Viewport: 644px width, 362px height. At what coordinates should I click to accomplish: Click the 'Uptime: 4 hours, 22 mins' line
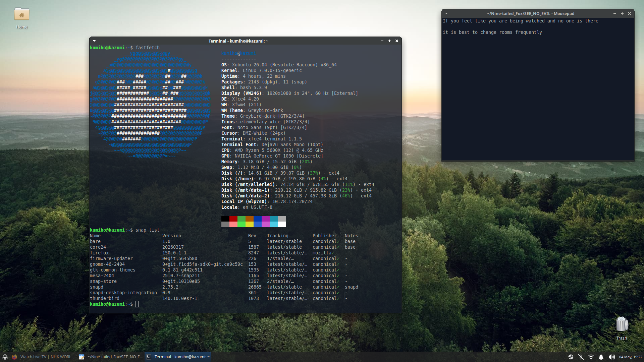(254, 76)
